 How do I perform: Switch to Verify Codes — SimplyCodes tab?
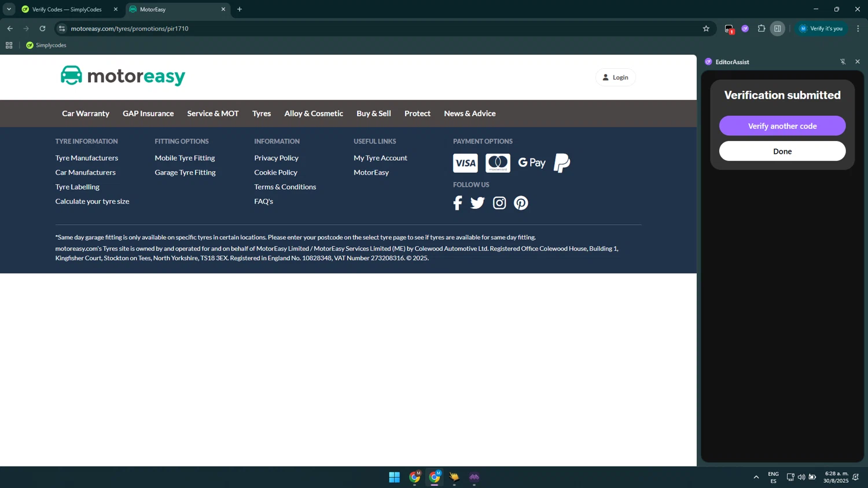point(67,9)
